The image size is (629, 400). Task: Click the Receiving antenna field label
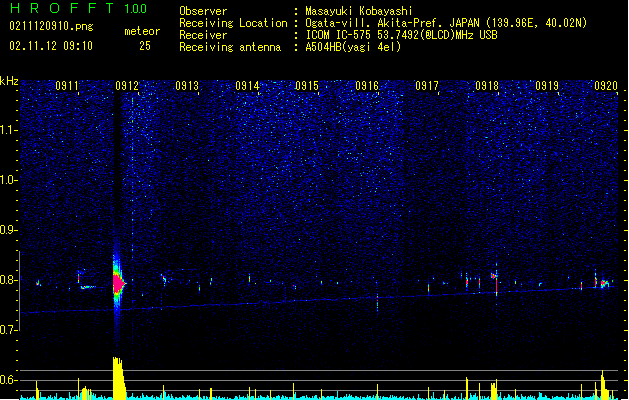(230, 47)
